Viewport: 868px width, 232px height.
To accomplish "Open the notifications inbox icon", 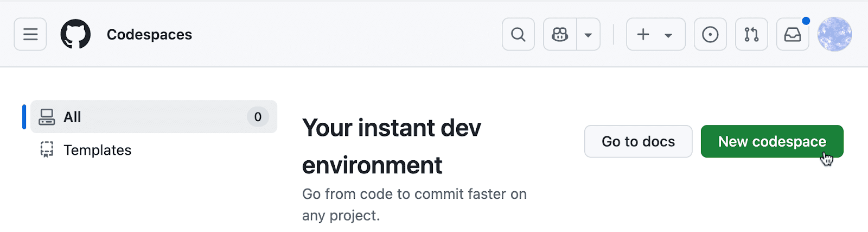I will click(x=793, y=34).
